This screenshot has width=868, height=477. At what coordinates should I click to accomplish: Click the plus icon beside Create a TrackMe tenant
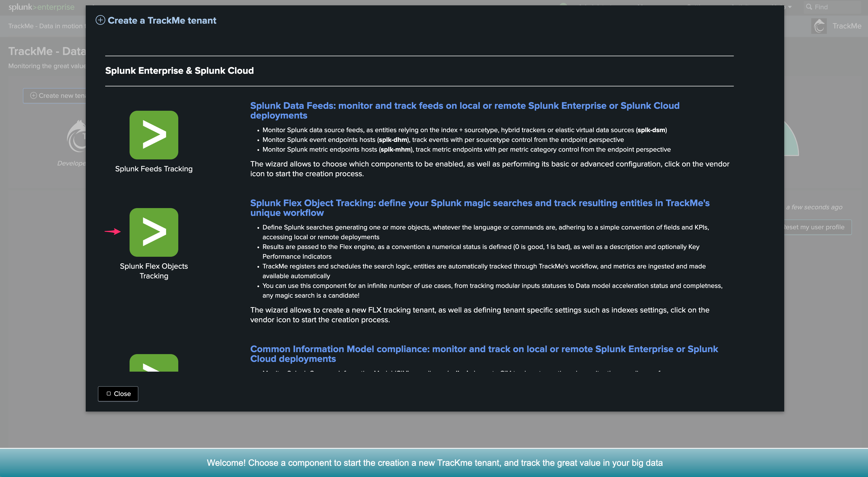pyautogui.click(x=100, y=20)
